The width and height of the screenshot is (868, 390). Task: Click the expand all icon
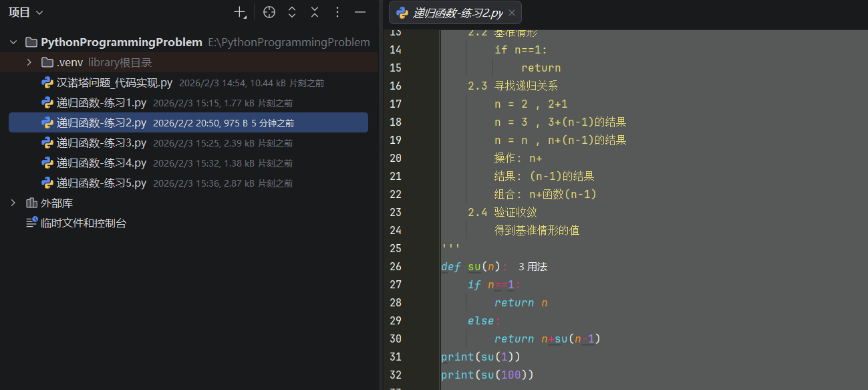[x=292, y=12]
